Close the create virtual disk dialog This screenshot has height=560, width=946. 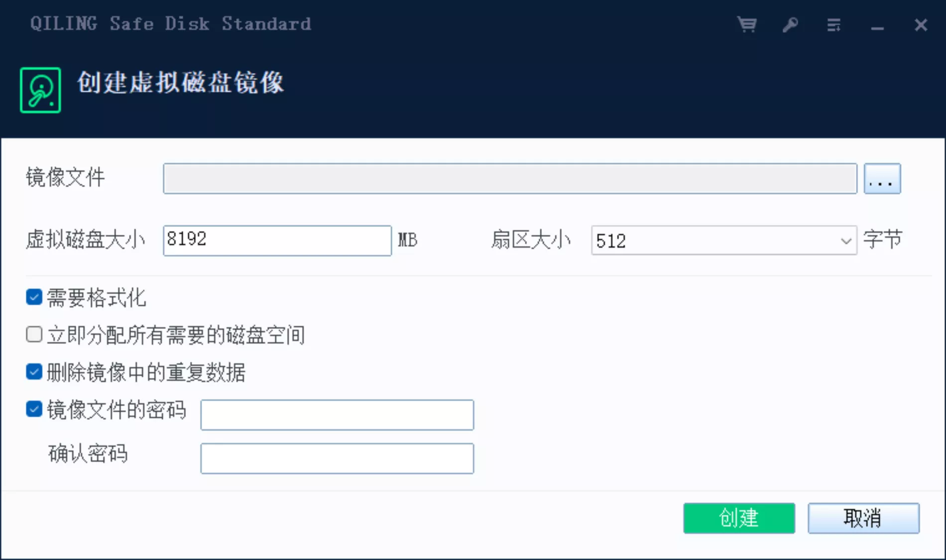click(x=921, y=25)
